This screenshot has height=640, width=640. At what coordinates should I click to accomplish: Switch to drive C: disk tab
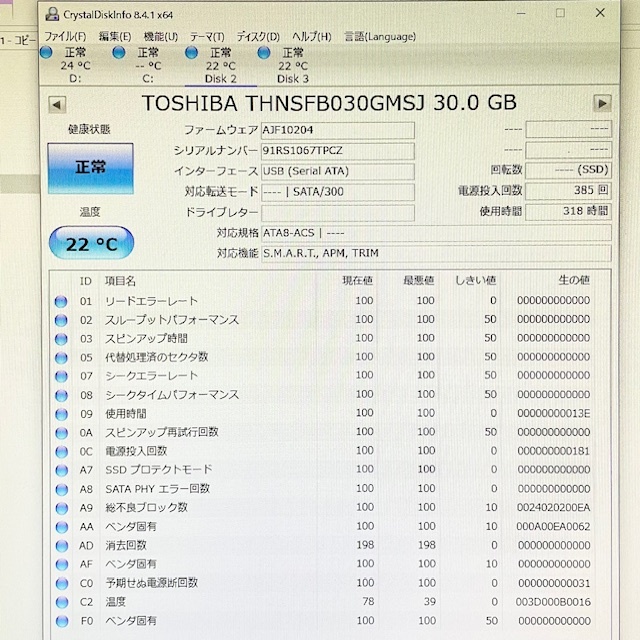148,65
